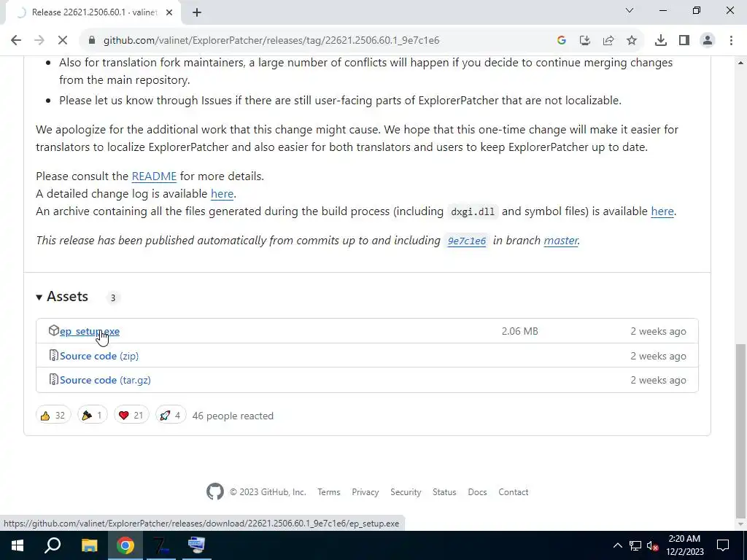
Task: Click the GitHub logo in footer
Action: click(215, 492)
